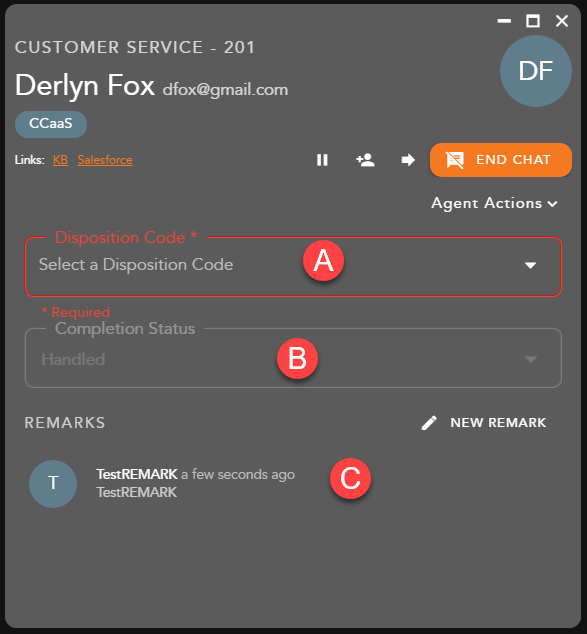Click the T avatar beside TestREMARK
This screenshot has width=587, height=634.
point(53,484)
